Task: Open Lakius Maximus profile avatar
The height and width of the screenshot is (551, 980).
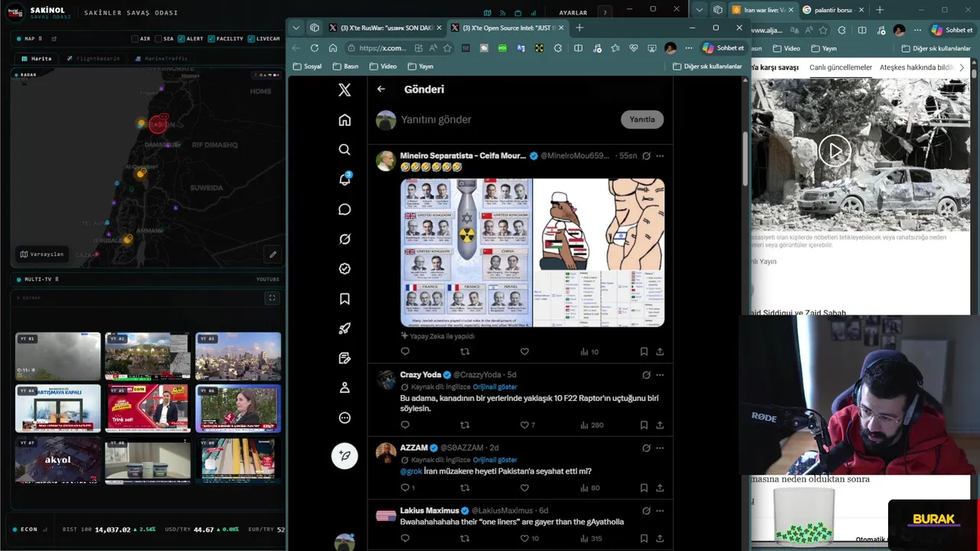Action: coord(386,515)
